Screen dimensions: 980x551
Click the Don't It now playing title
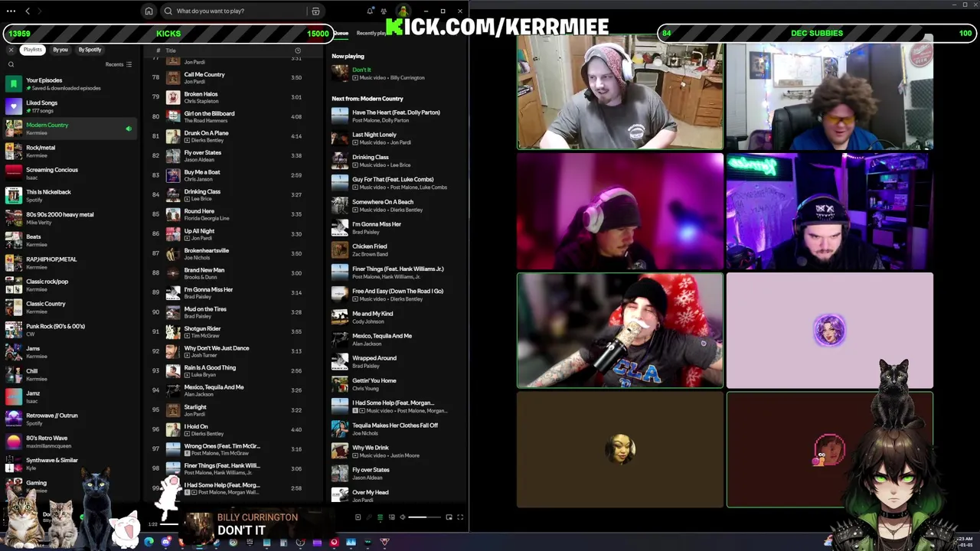click(x=361, y=70)
